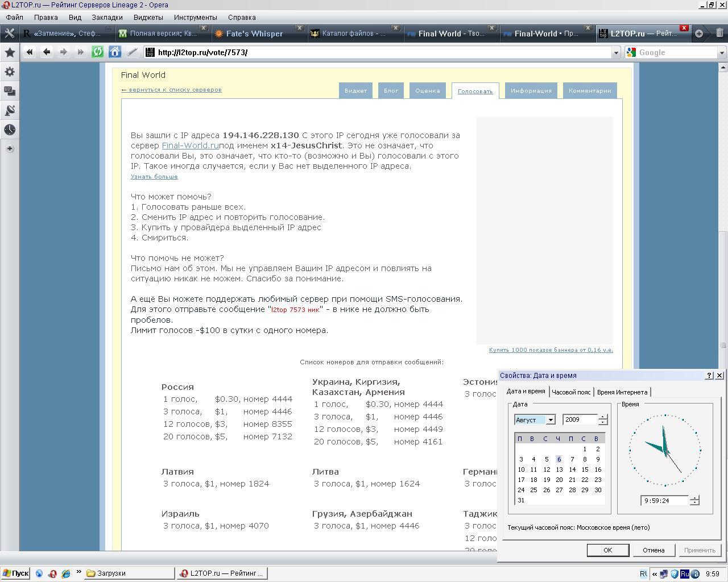Open a new tab with the plus button
Viewport: 728px width, 582px height.
click(x=699, y=34)
